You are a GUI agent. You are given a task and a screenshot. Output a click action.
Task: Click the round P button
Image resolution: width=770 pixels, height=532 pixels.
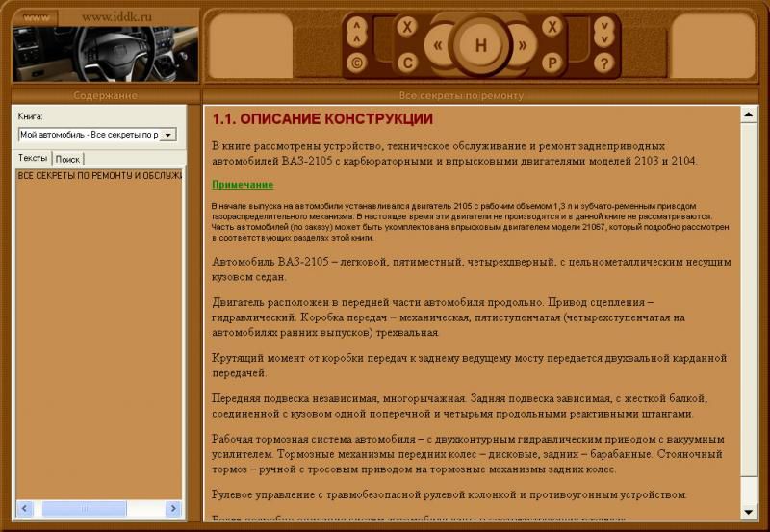click(552, 63)
